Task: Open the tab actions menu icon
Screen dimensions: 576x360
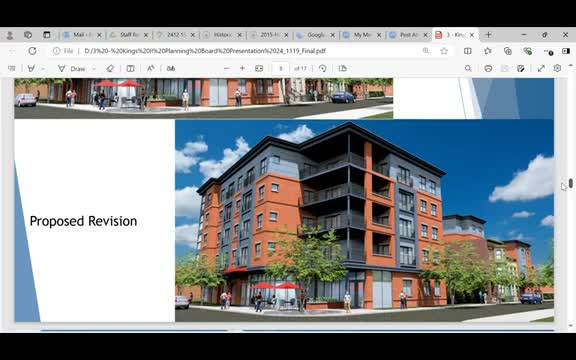Action: [47, 35]
